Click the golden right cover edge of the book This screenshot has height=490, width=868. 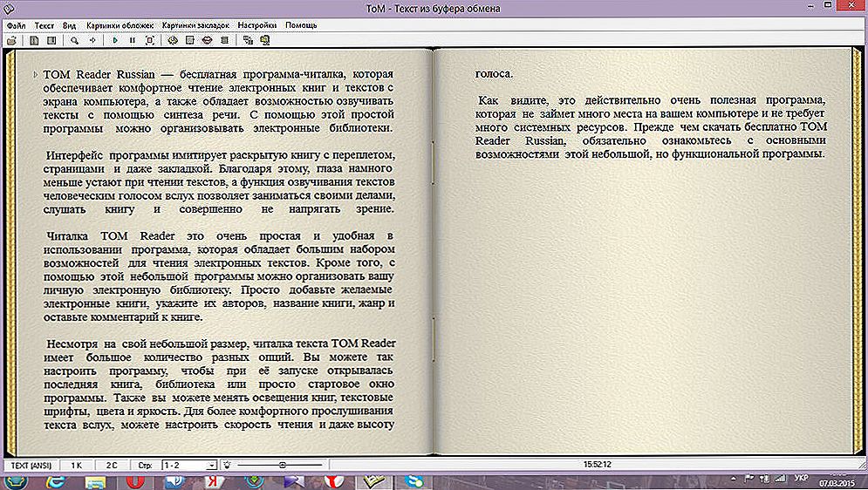coord(858,252)
